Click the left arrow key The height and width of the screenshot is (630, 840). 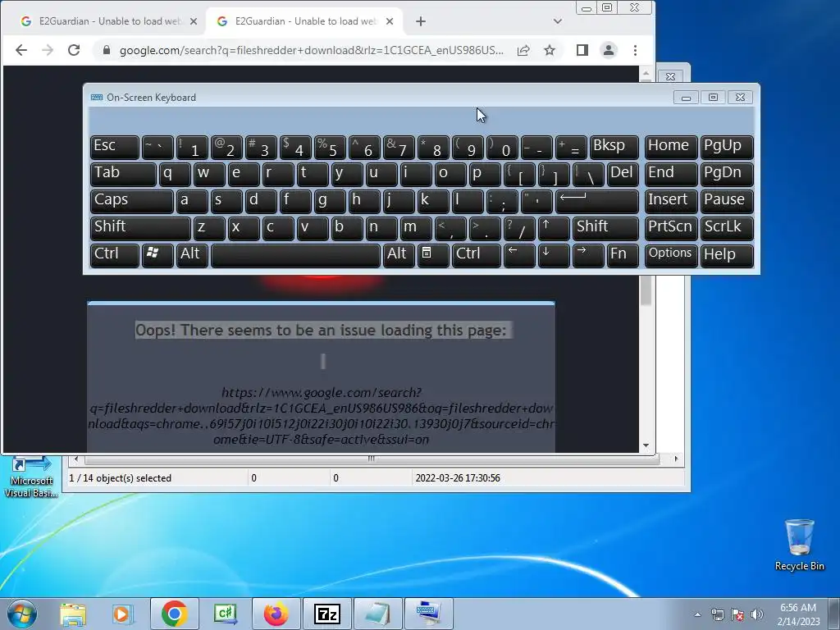click(x=519, y=255)
